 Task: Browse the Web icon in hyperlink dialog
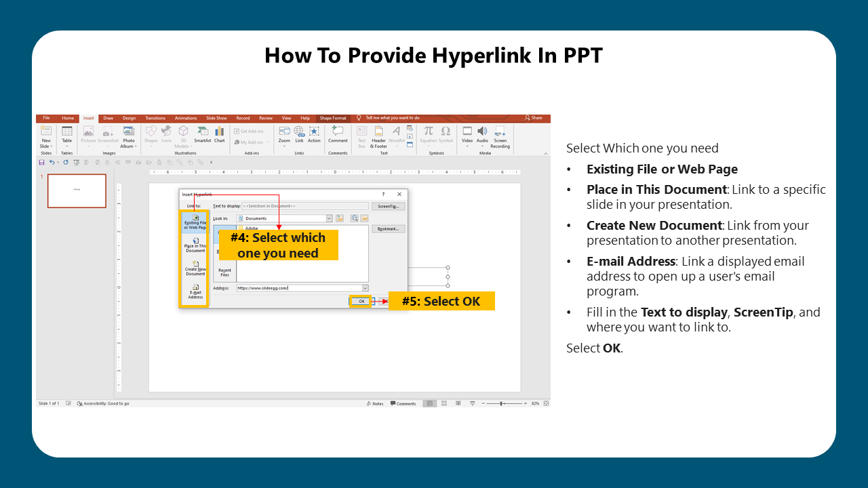354,218
